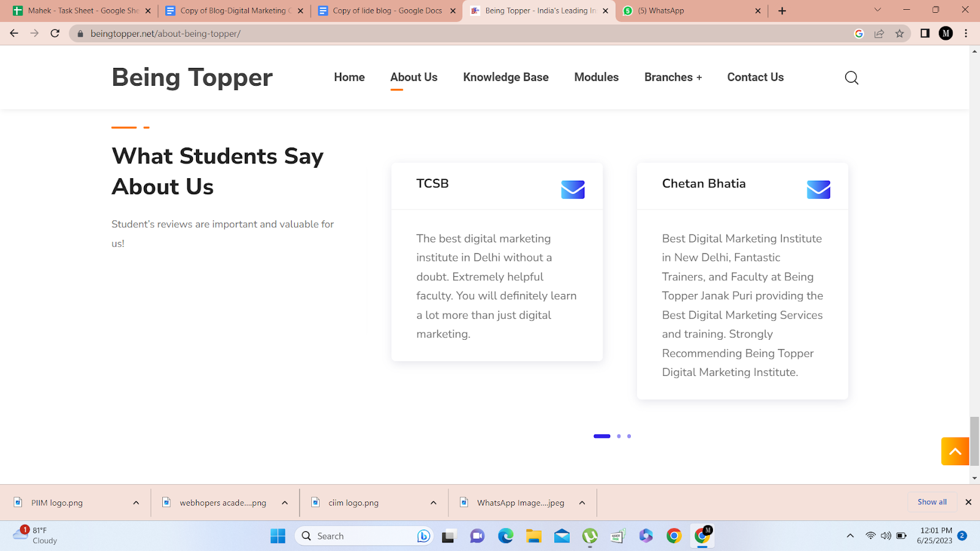Open the browser tab search dropdown arrow
This screenshot has width=980, height=551.
coord(877,10)
